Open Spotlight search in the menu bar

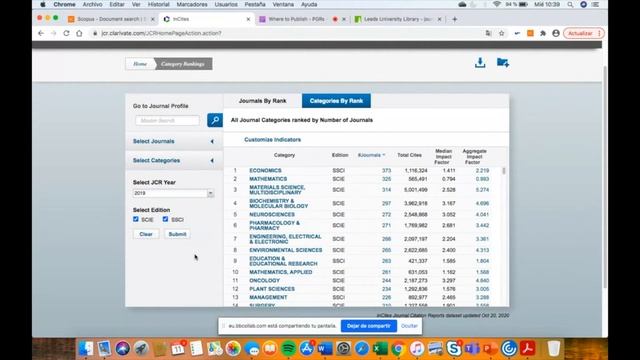point(570,4)
